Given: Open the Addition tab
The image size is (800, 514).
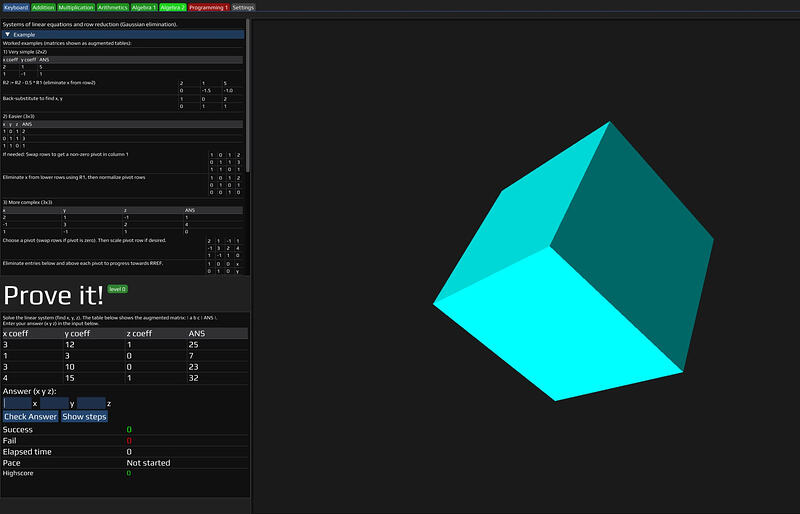Looking at the screenshot, I should coord(43,8).
